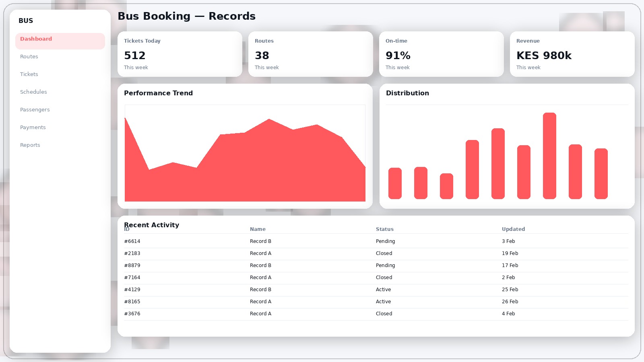Click the Tickets Today 512 card
The image size is (644, 362).
pos(180,54)
